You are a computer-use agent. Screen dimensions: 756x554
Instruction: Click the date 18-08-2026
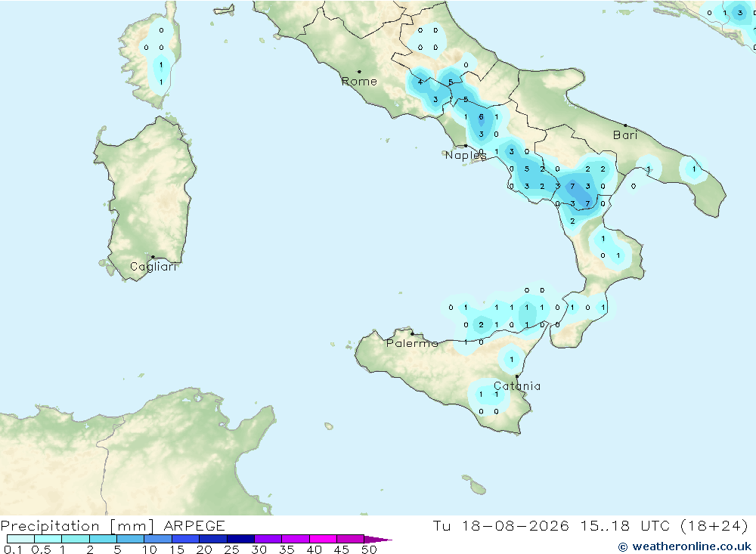[x=515, y=526]
